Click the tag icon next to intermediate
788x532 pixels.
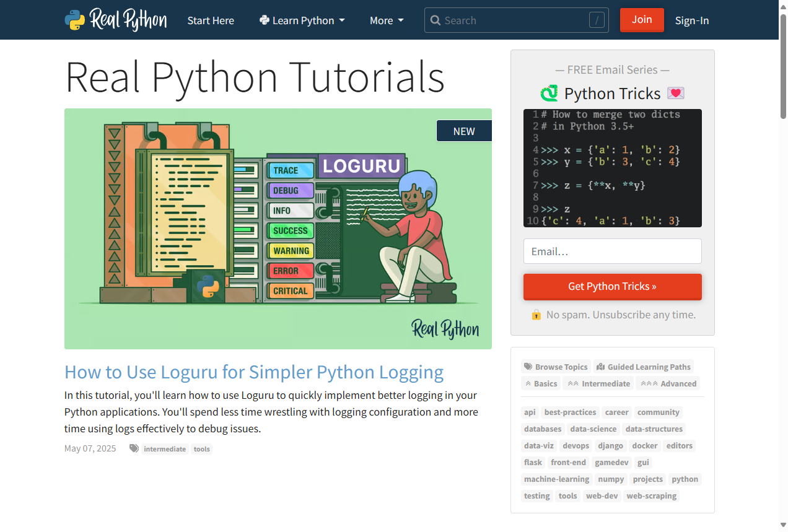pos(134,448)
